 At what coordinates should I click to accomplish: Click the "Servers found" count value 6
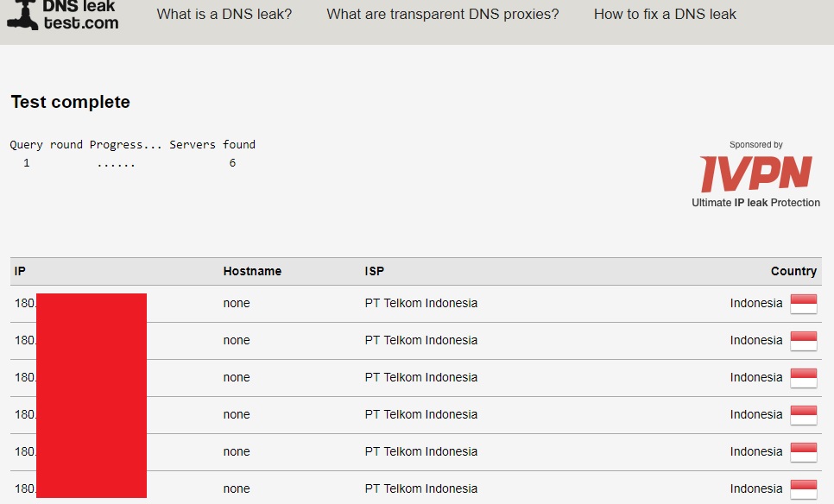232,163
